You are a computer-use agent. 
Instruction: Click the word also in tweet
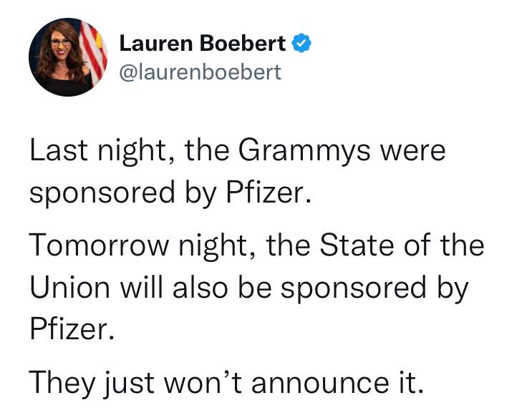point(200,287)
